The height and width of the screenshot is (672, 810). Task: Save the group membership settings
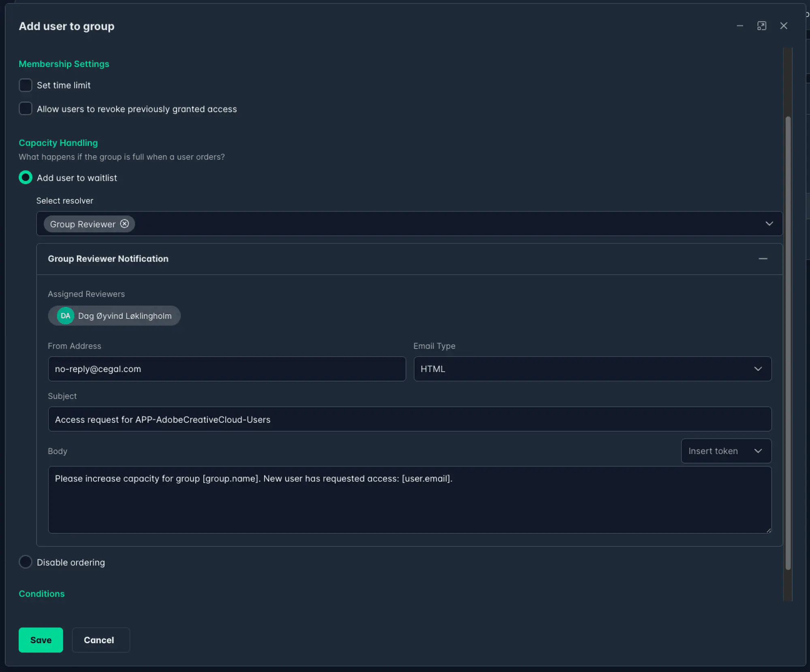(41, 640)
